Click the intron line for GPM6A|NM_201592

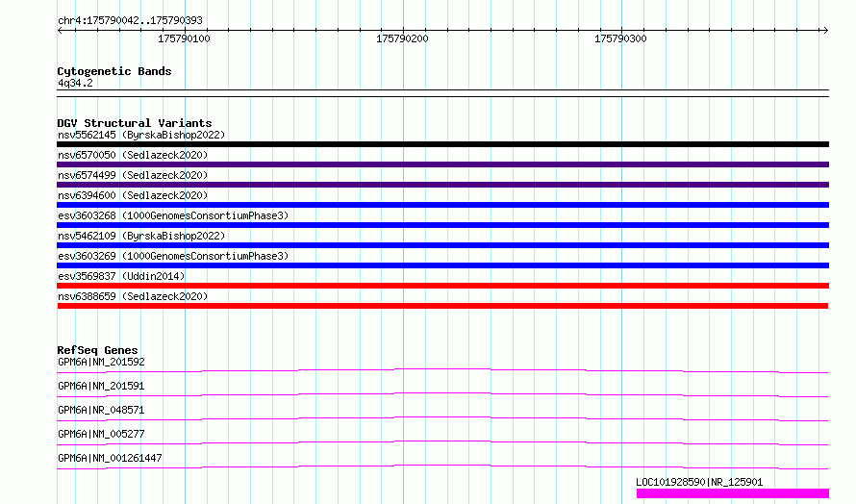pos(442,369)
